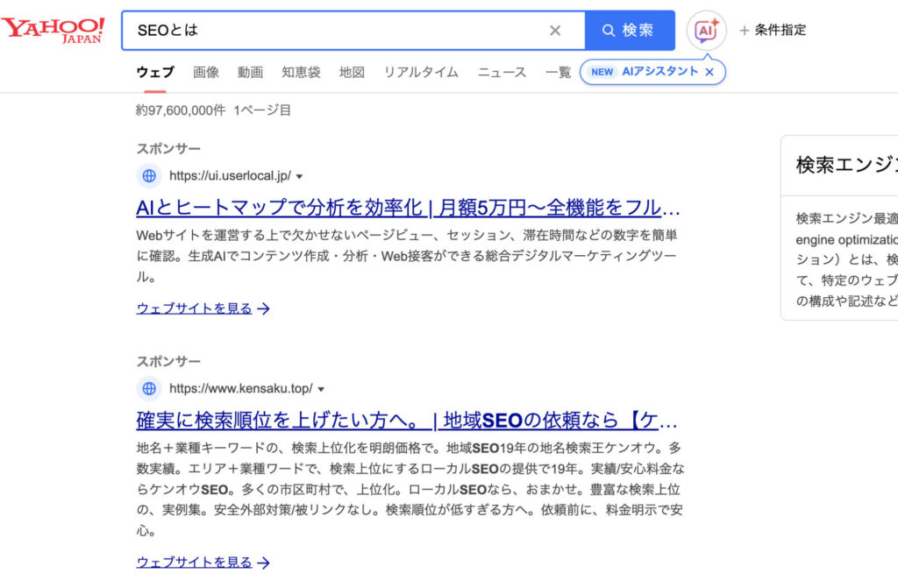Clear the search box with the X icon
The image size is (898, 588).
click(x=555, y=31)
